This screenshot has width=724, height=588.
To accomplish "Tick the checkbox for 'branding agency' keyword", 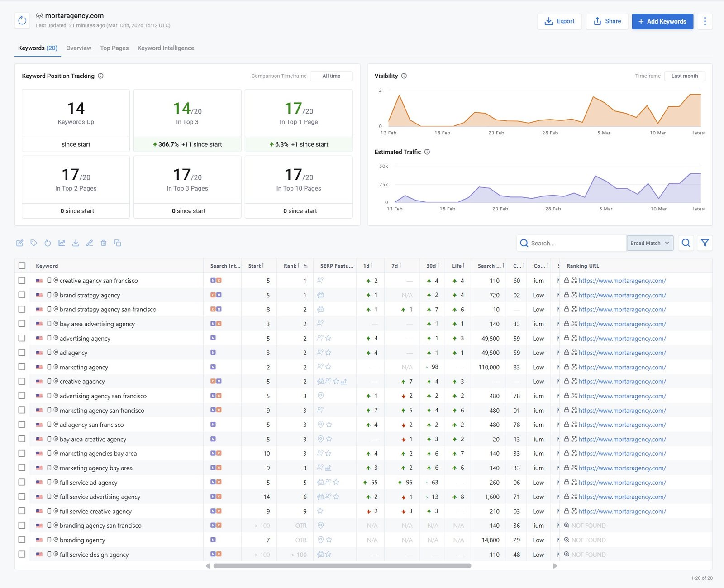I will [22, 540].
